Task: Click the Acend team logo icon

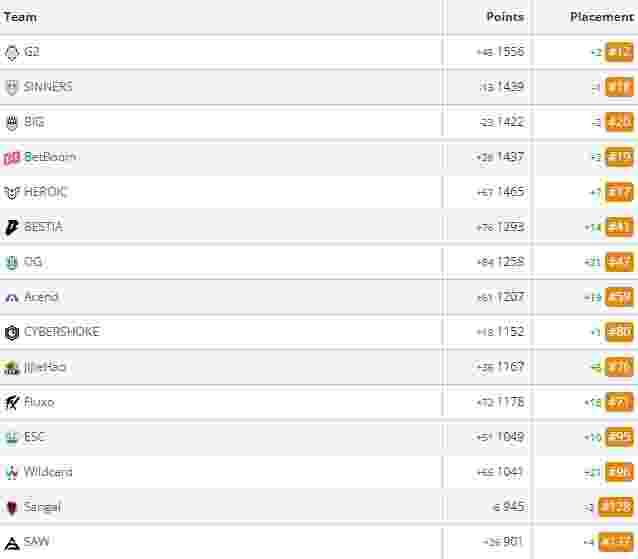Action: click(12, 297)
